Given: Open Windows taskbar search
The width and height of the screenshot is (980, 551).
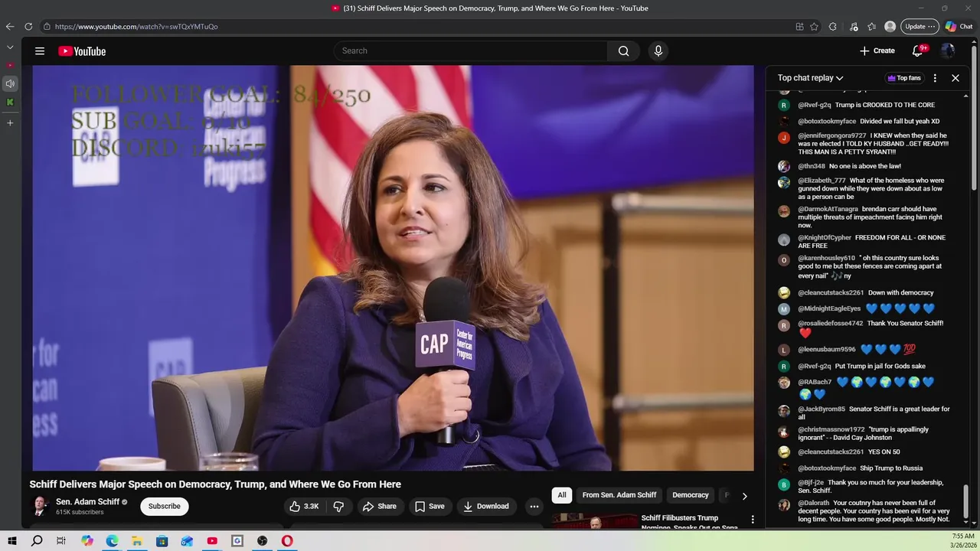Looking at the screenshot, I should point(37,541).
